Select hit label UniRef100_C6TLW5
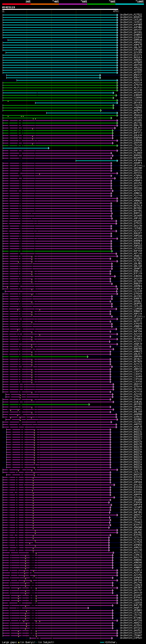This screenshot has height=644, width=146. point(131,20)
